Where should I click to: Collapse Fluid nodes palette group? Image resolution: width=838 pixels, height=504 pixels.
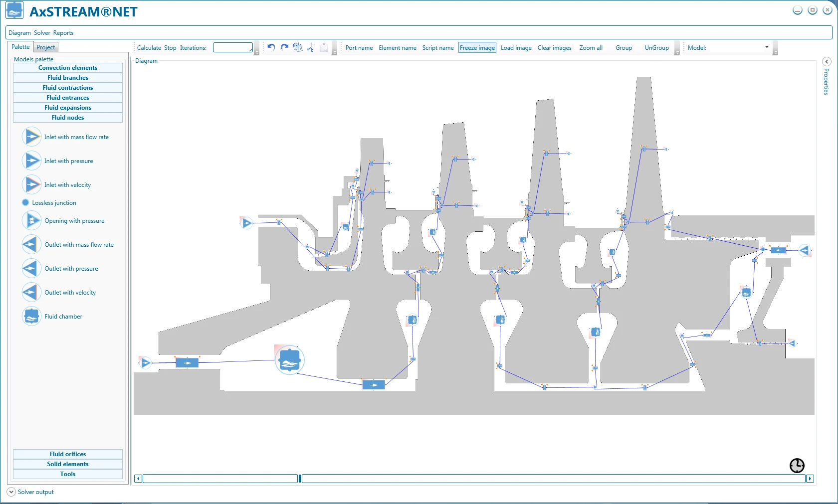[x=68, y=118]
